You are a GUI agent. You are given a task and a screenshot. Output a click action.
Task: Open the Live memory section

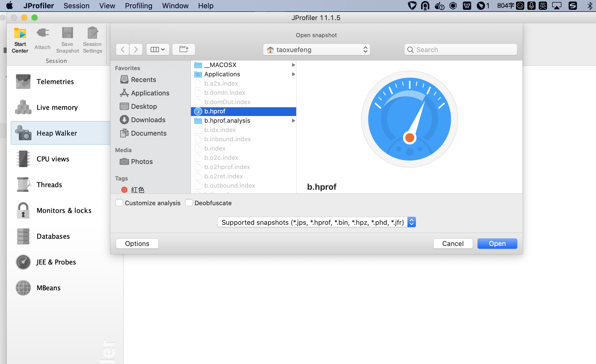click(57, 107)
